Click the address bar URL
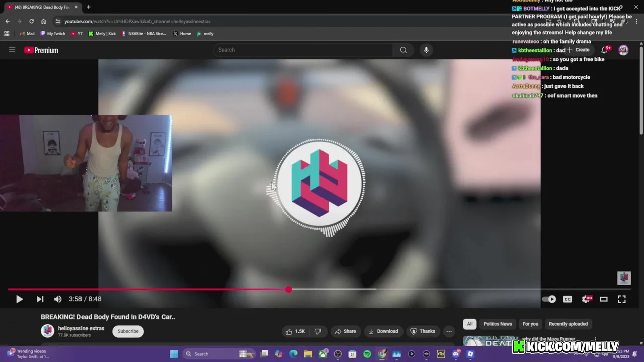This screenshot has width=644, height=362. [x=137, y=21]
